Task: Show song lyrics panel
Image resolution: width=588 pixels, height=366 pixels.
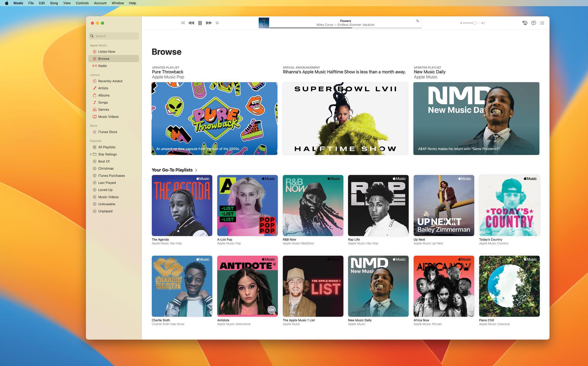Action: pyautogui.click(x=534, y=23)
